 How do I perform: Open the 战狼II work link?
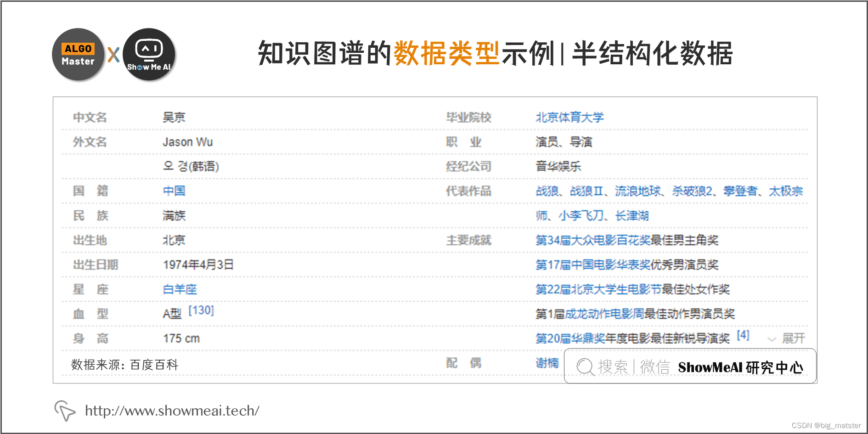(x=586, y=191)
